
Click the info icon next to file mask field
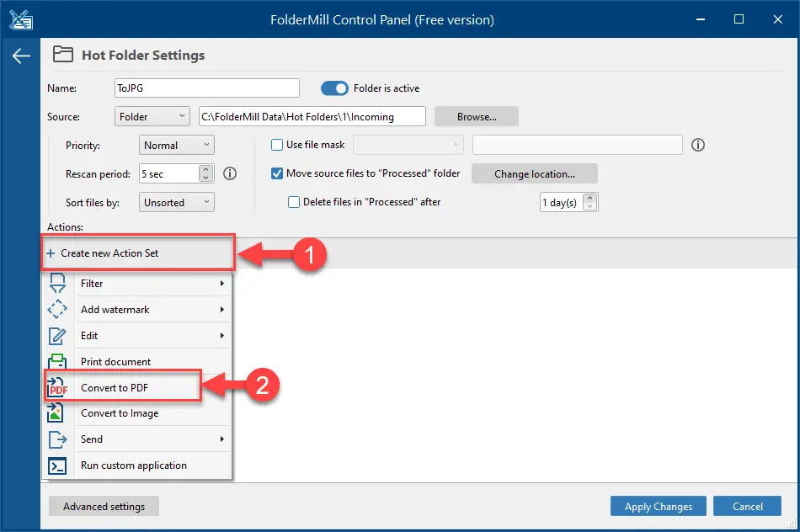click(698, 145)
